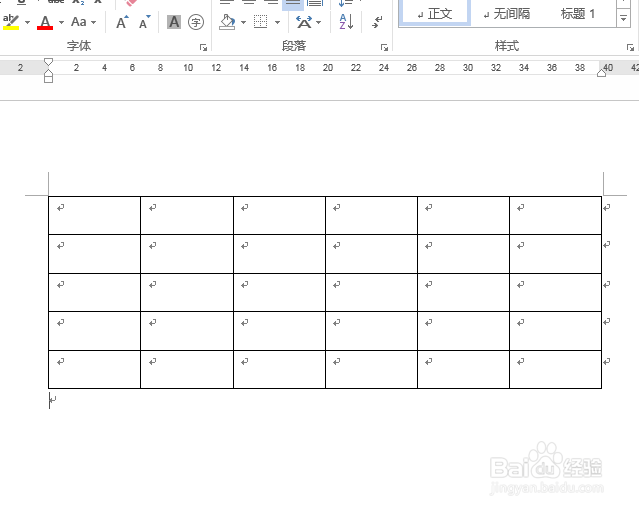Toggle character shading (shaded A)
639x510 pixels.
pos(174,22)
